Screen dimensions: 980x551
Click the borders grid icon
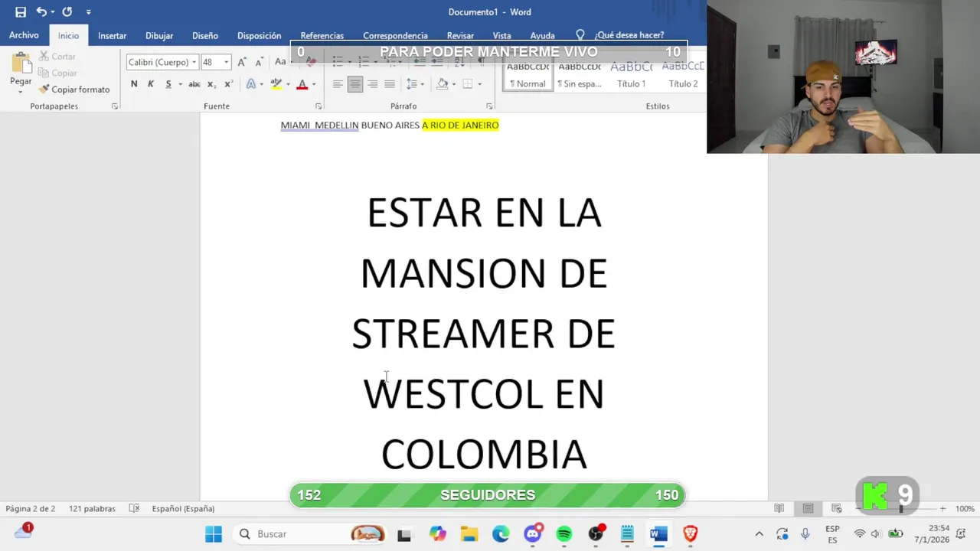468,84
